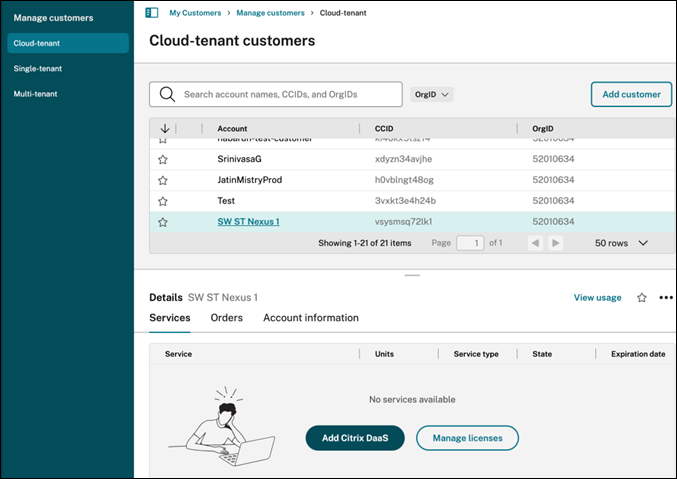
Task: Click the sidebar collapse panel icon
Action: (x=152, y=13)
